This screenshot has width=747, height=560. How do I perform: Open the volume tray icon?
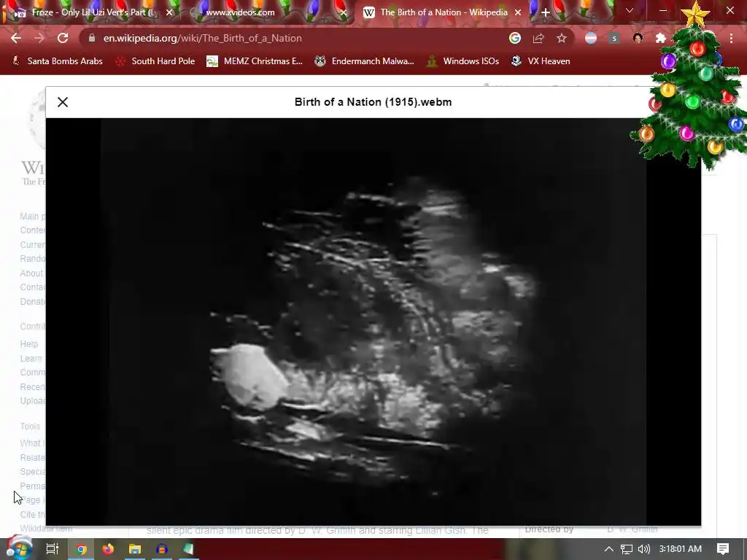coord(643,549)
